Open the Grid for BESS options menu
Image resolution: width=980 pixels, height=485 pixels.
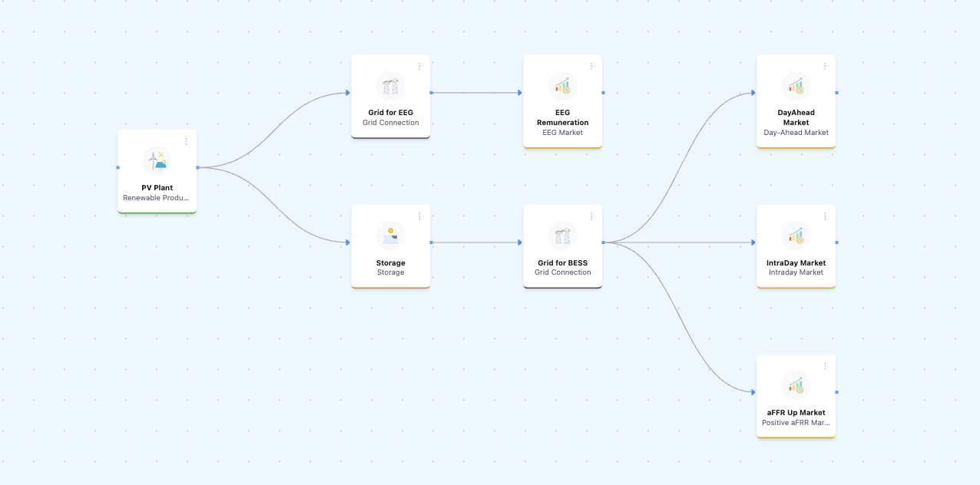point(591,216)
